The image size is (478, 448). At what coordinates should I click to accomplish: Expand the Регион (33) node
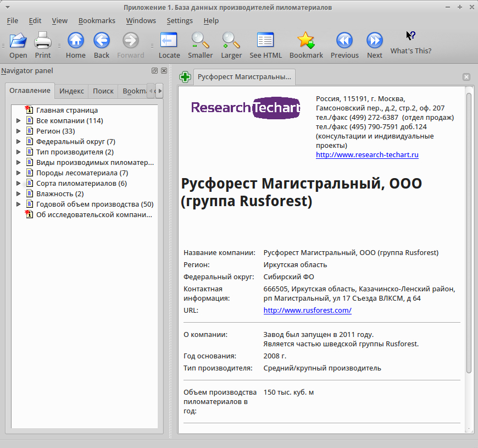(x=18, y=131)
